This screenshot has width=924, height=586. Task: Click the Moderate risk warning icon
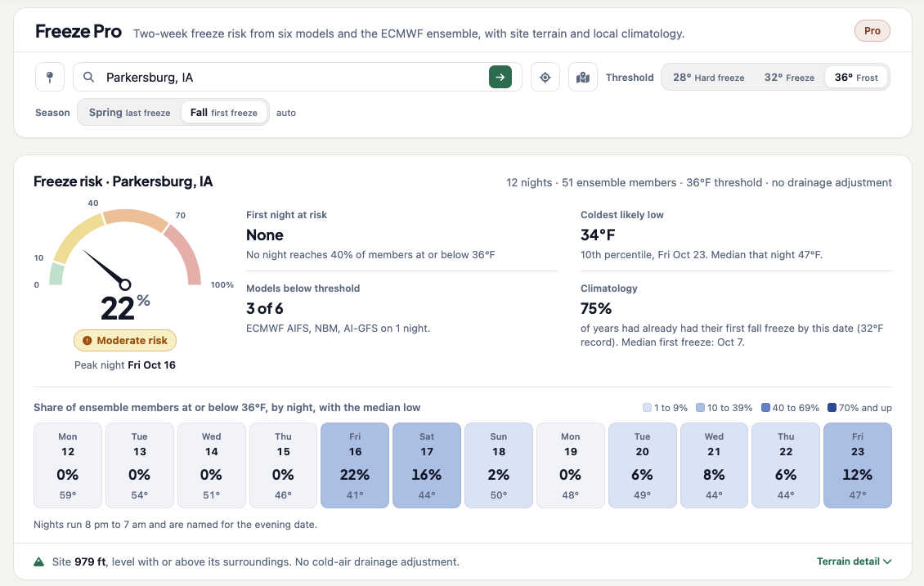[x=87, y=341]
